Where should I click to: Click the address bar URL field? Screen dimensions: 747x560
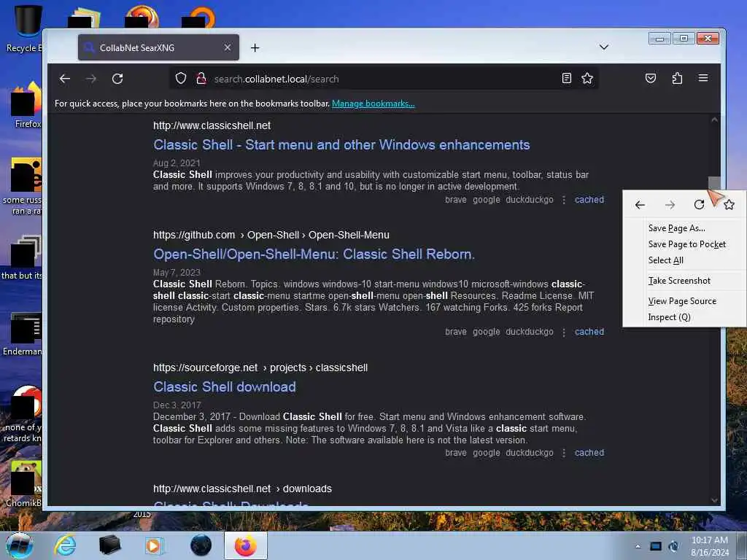pos(385,79)
